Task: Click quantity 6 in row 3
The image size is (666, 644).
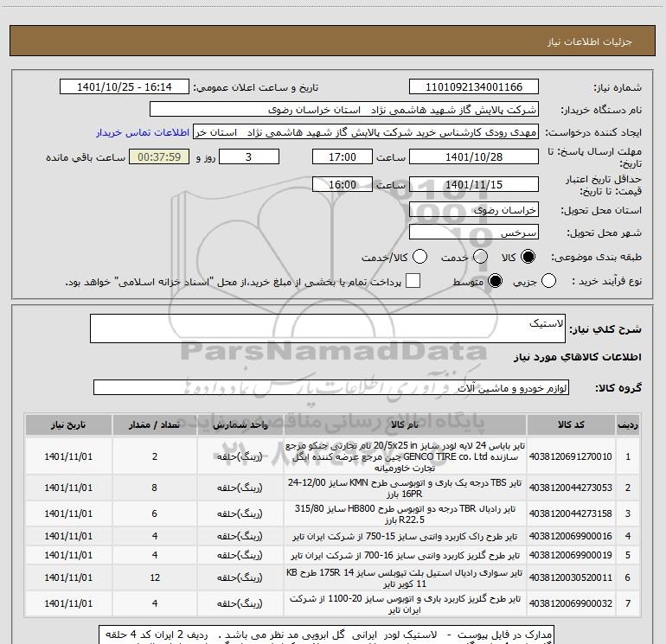Action: coord(155,513)
